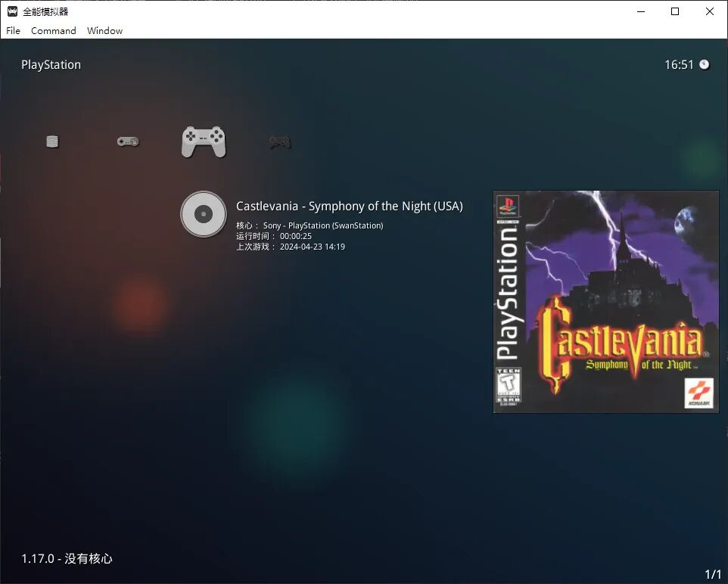Click the PlayStation heading text
728x584 pixels.
[x=51, y=64]
